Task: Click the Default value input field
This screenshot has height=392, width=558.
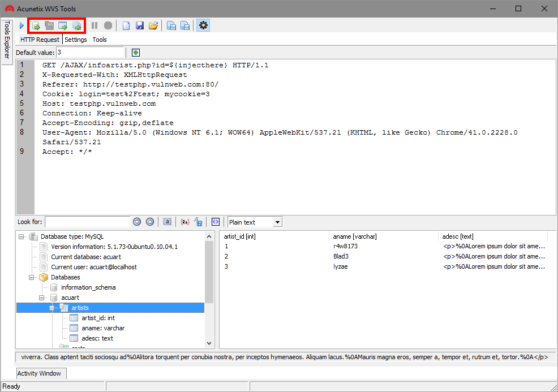Action: (x=89, y=52)
